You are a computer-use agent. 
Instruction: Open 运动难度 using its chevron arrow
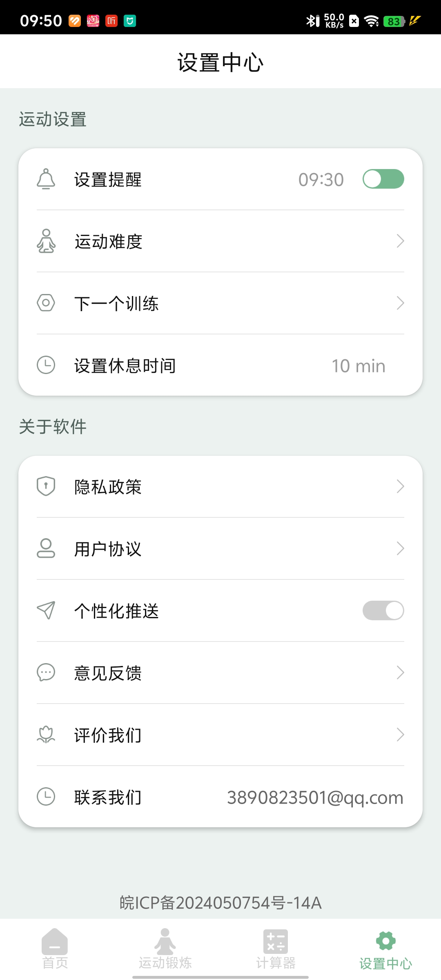pos(400,241)
